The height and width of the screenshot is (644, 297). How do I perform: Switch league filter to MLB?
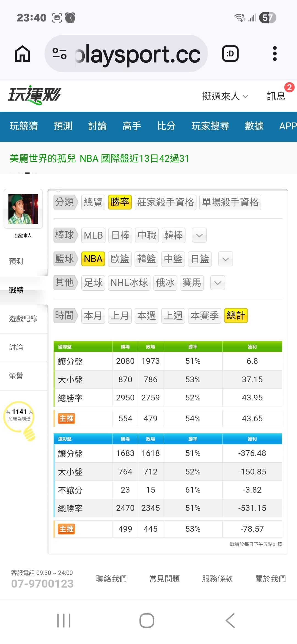click(93, 235)
